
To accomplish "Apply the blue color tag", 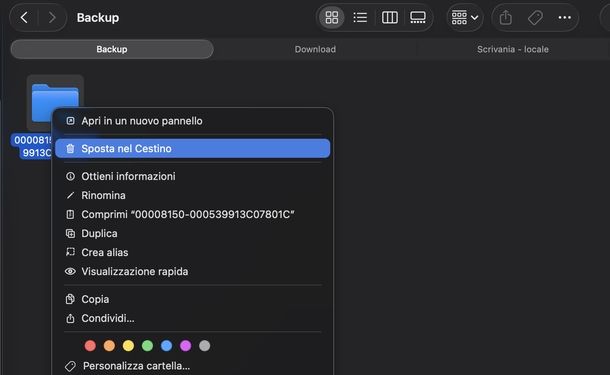I will click(x=167, y=346).
